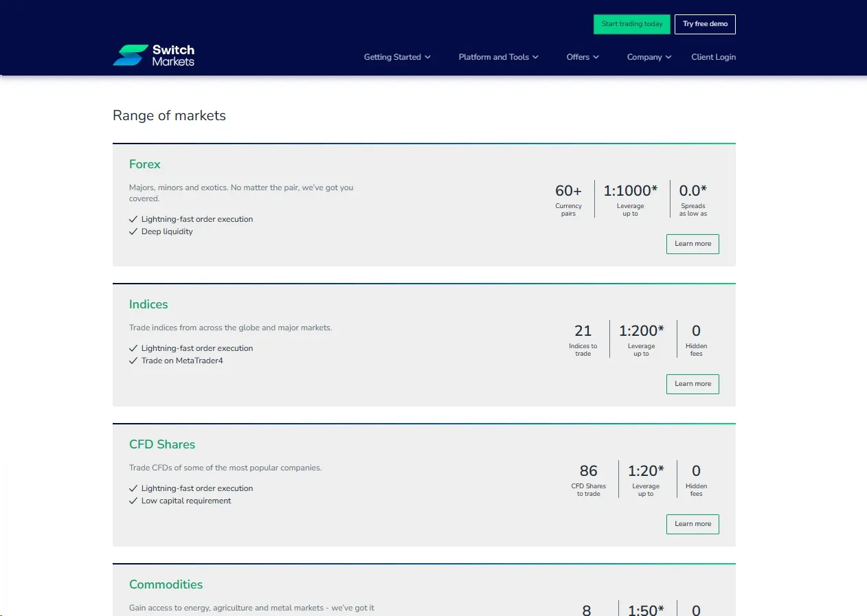Viewport: 867px width, 616px height.
Task: Expand the Platform and Tools menu
Action: (498, 57)
